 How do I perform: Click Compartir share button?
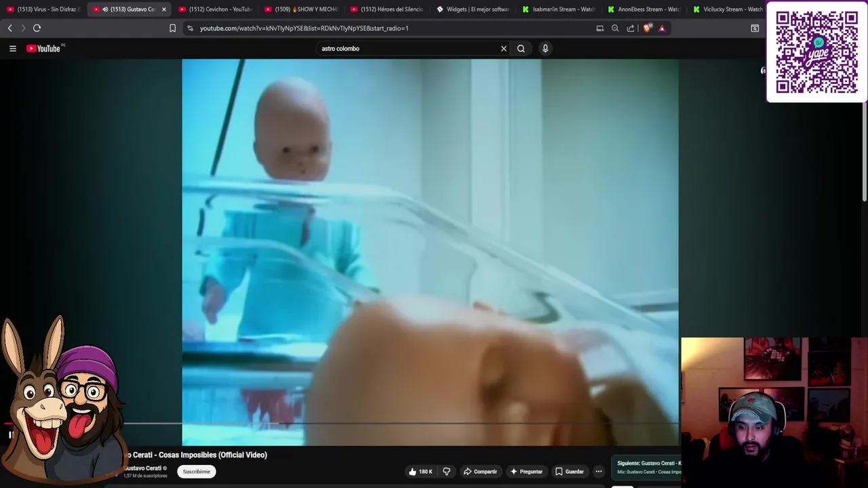(480, 472)
